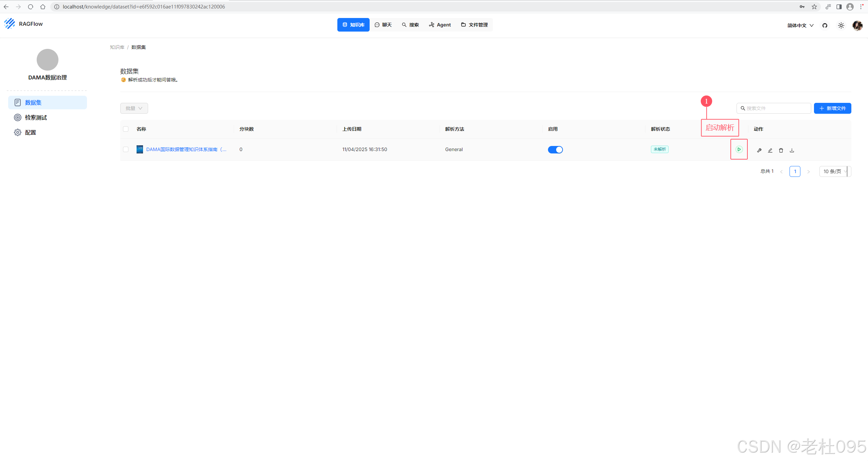Click the wrench parsing-method icon in actions
868x461 pixels.
(759, 150)
